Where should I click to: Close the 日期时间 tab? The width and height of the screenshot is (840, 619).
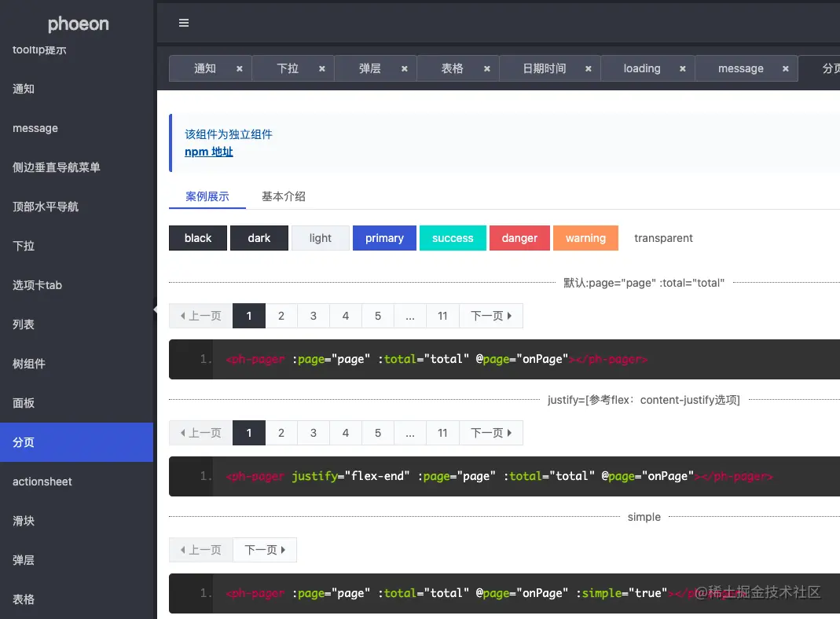[589, 68]
